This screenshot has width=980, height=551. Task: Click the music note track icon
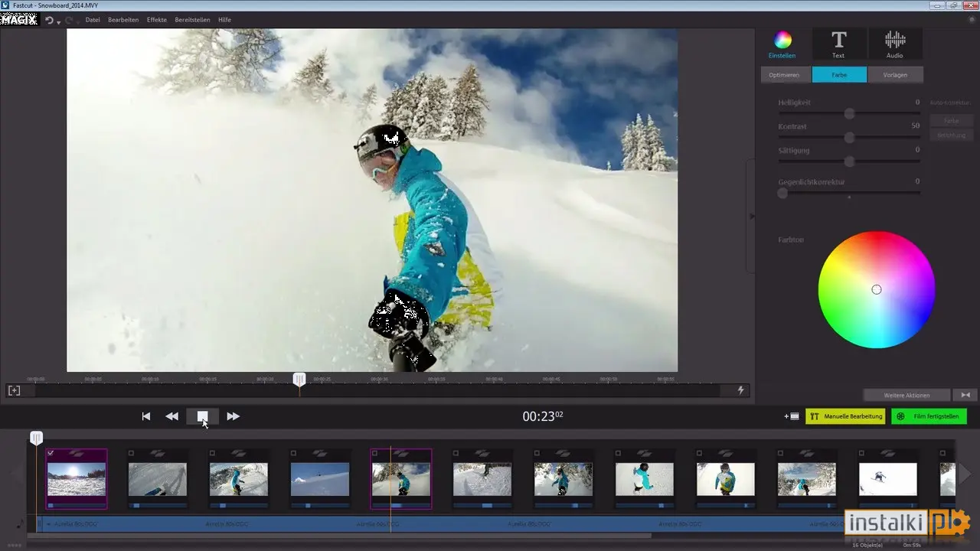pos(20,524)
